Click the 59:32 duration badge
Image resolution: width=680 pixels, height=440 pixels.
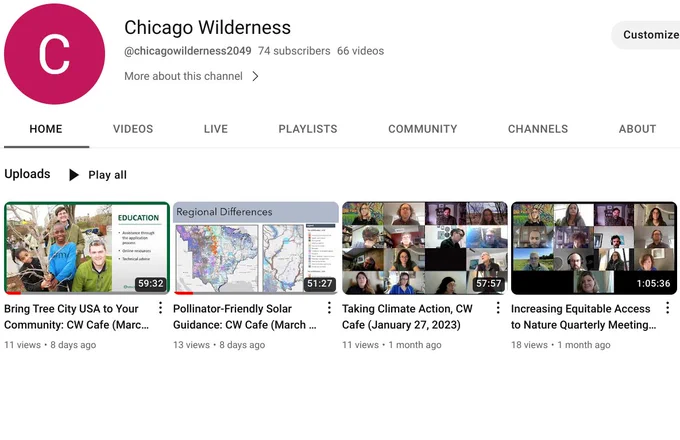point(150,284)
